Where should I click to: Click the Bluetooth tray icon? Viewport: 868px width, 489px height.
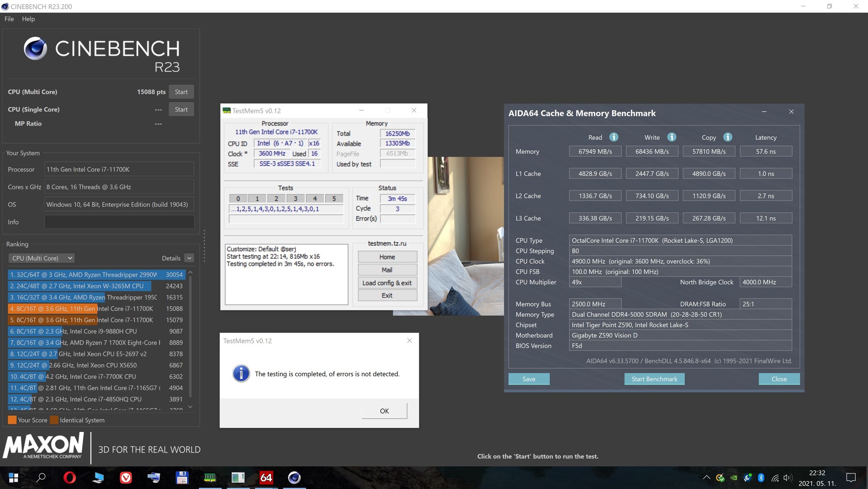click(761, 478)
